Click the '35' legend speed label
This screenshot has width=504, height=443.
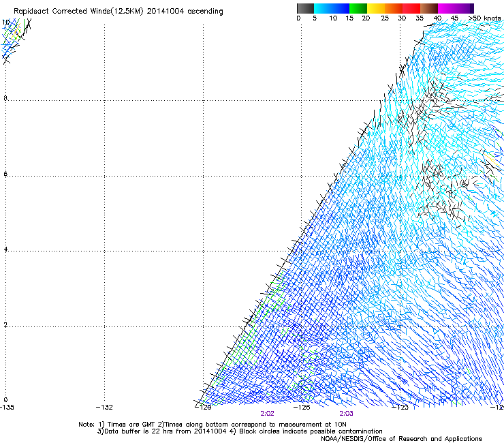click(x=420, y=18)
